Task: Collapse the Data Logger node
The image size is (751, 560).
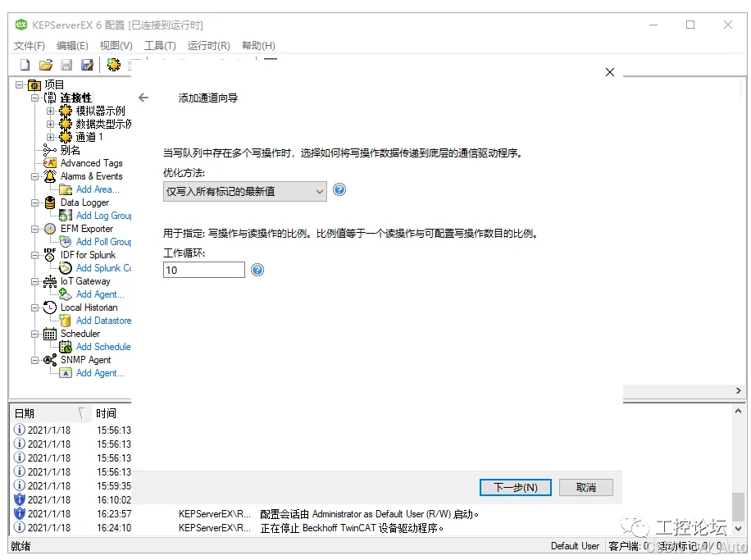Action: point(35,203)
